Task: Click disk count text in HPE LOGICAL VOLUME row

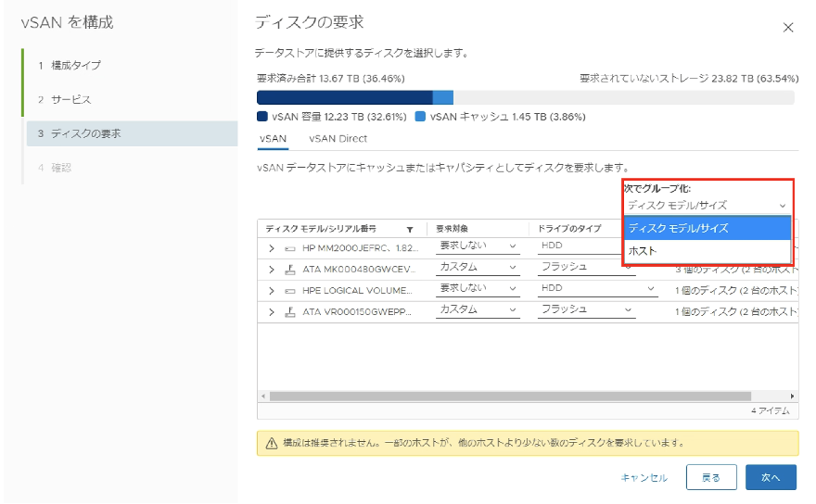Action: tap(736, 291)
